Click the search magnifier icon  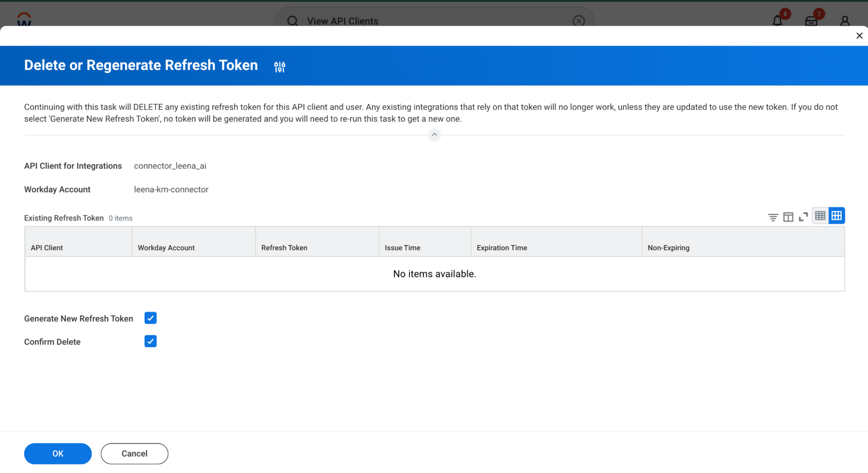coord(292,21)
